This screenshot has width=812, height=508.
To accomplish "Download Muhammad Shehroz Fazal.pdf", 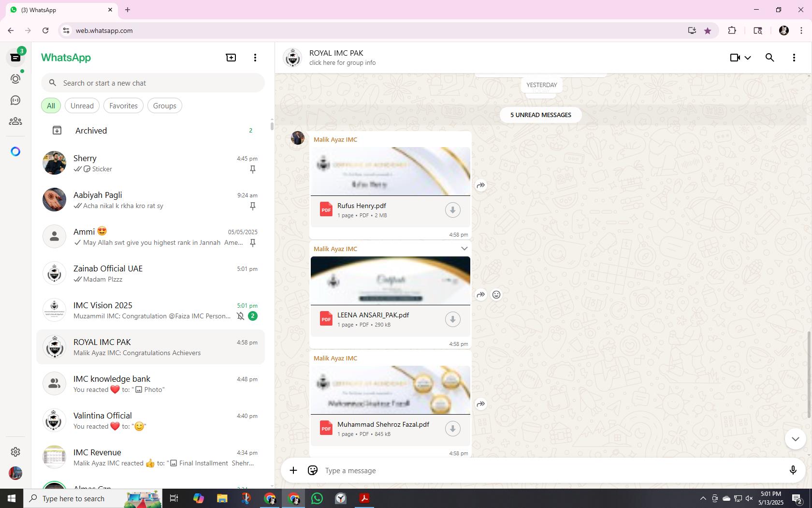I will tap(452, 429).
